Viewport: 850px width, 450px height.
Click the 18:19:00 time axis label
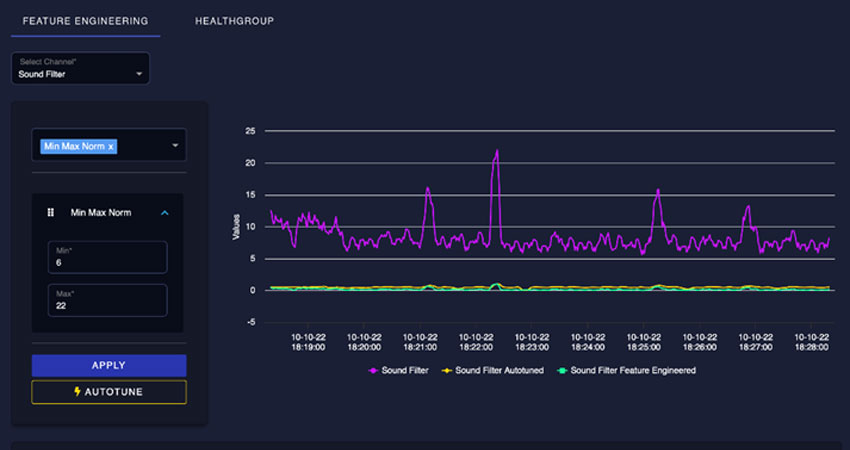(308, 342)
